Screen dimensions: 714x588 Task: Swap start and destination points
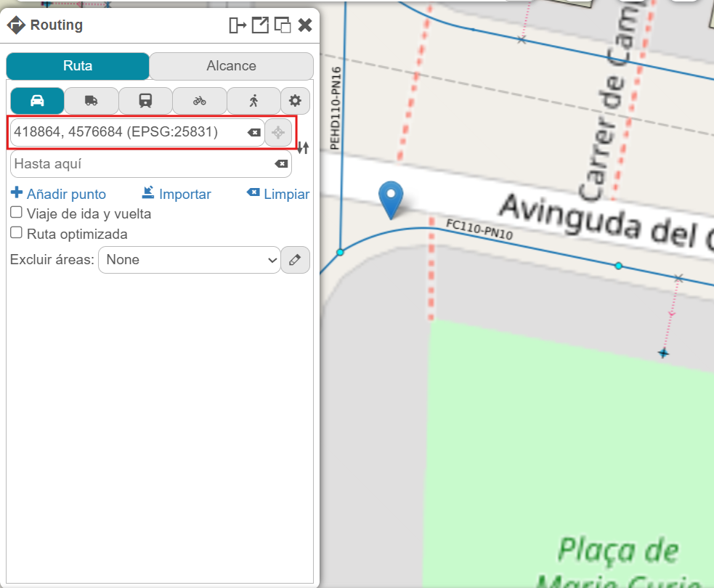point(304,148)
